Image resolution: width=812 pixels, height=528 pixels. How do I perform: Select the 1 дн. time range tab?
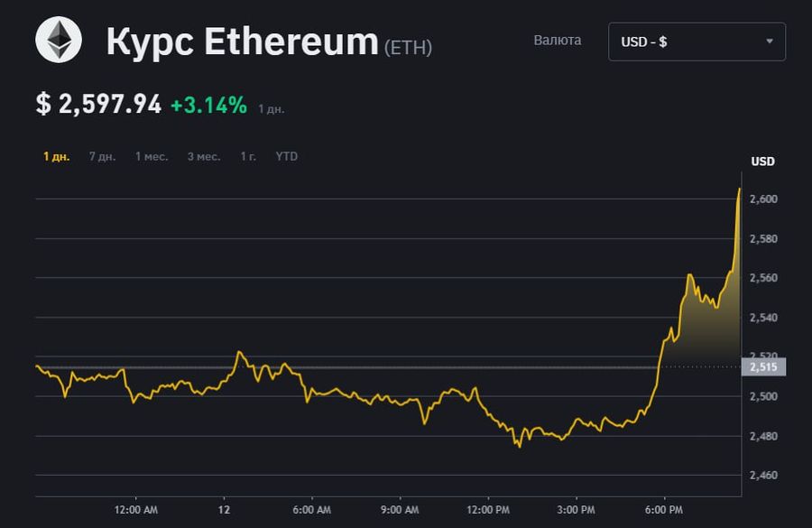pyautogui.click(x=57, y=156)
